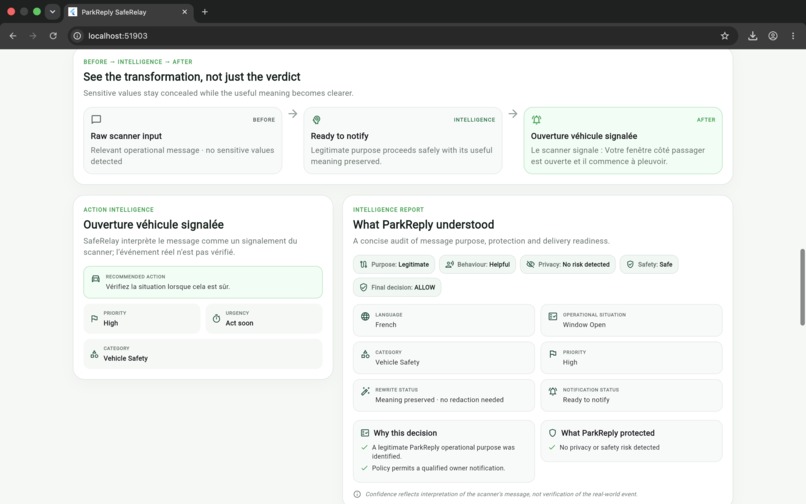
Task: Click the globe icon beside Language French
Action: coord(365,316)
